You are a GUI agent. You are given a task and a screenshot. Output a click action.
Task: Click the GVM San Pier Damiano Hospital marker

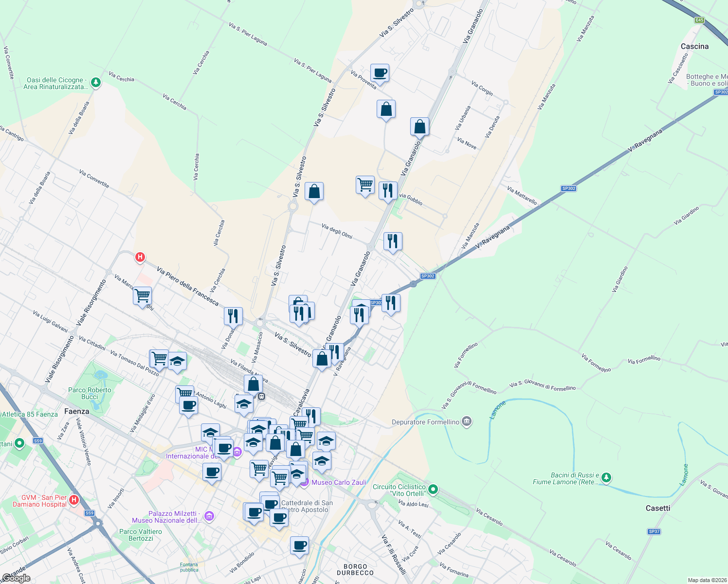click(x=73, y=499)
